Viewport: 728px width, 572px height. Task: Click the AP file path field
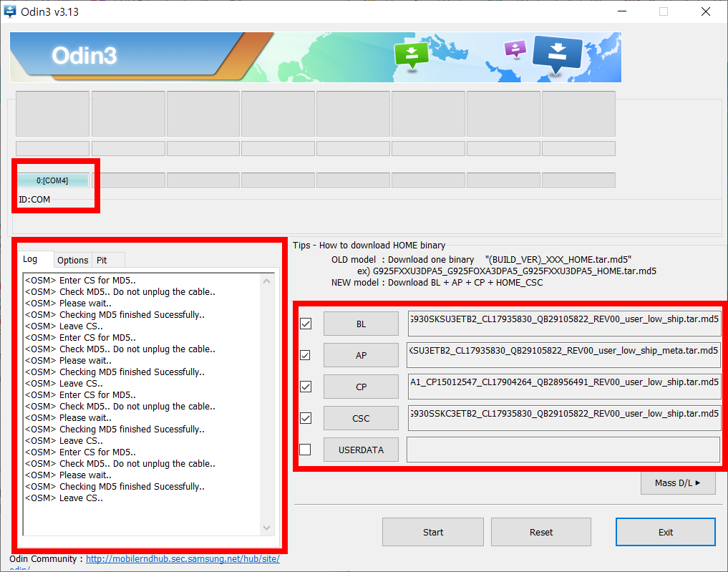(x=563, y=355)
